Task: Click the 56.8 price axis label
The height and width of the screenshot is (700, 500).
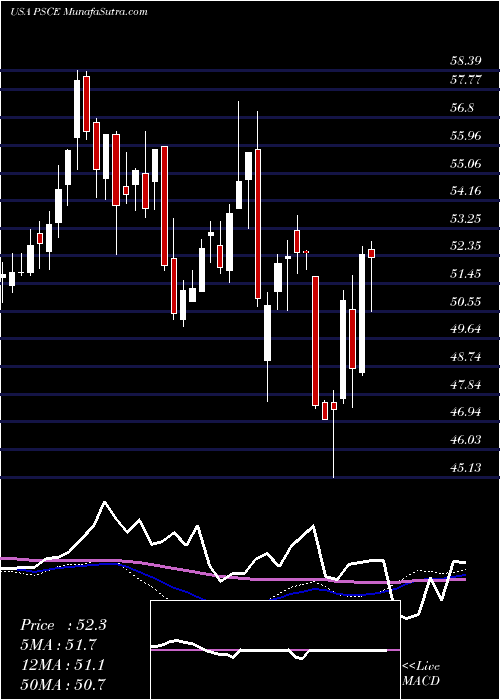Action: click(x=462, y=108)
